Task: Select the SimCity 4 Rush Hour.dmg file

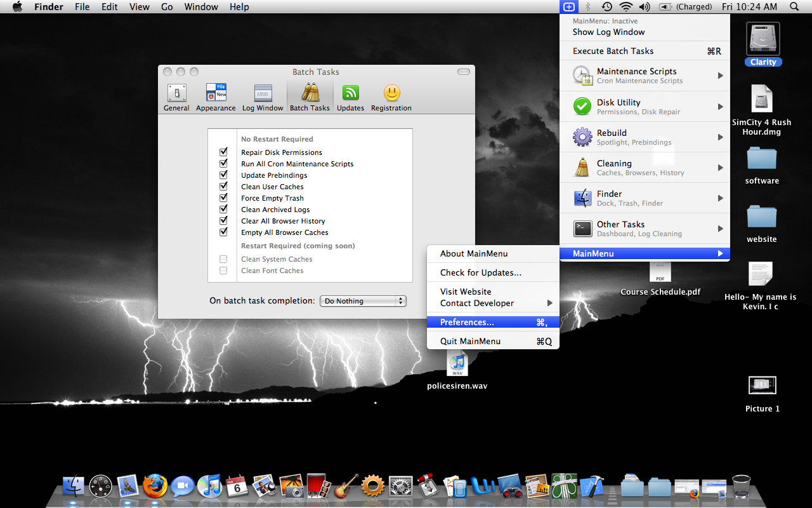Action: click(762, 99)
